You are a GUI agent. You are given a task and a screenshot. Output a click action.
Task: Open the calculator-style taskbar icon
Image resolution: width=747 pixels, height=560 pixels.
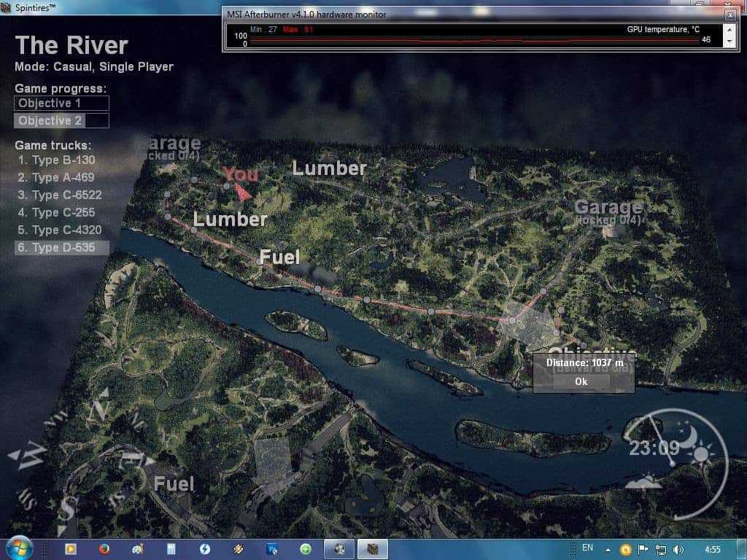click(x=171, y=549)
